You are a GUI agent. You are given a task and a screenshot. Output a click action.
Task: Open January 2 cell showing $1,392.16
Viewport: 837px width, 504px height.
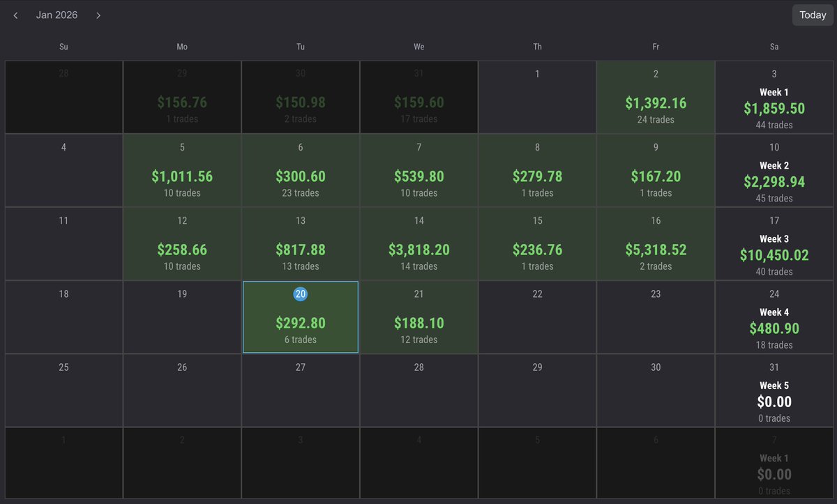[656, 97]
